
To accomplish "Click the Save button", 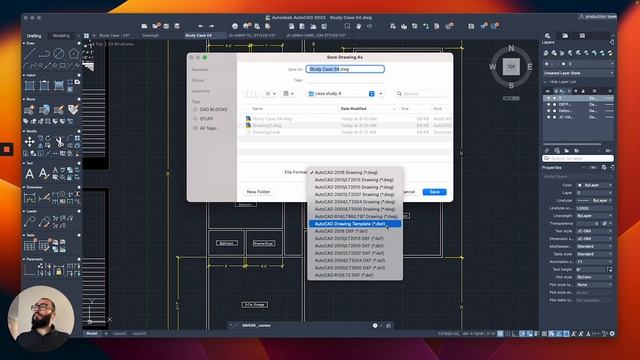I will pyautogui.click(x=434, y=192).
